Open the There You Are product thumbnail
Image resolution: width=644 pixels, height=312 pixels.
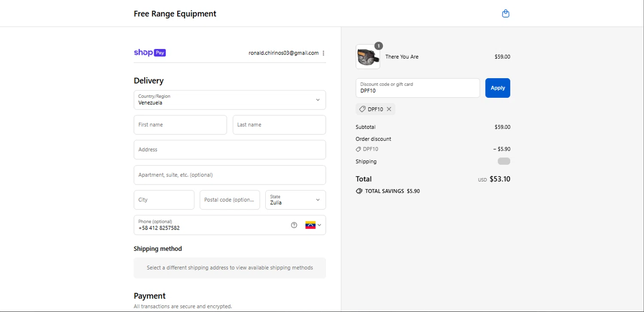368,57
